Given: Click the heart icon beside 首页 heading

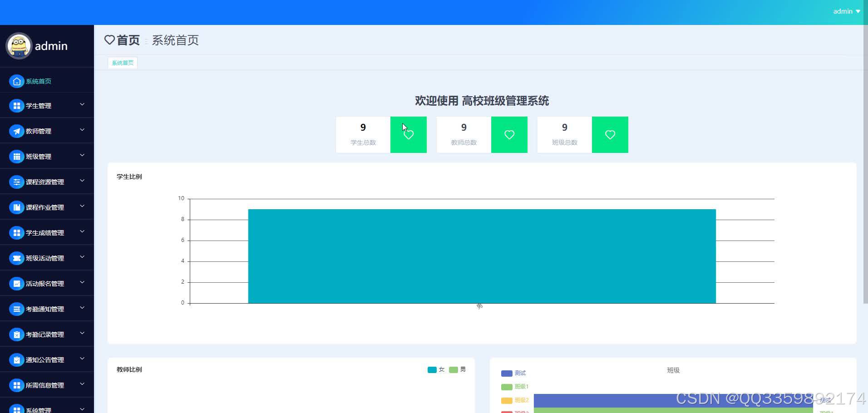Looking at the screenshot, I should pyautogui.click(x=109, y=40).
